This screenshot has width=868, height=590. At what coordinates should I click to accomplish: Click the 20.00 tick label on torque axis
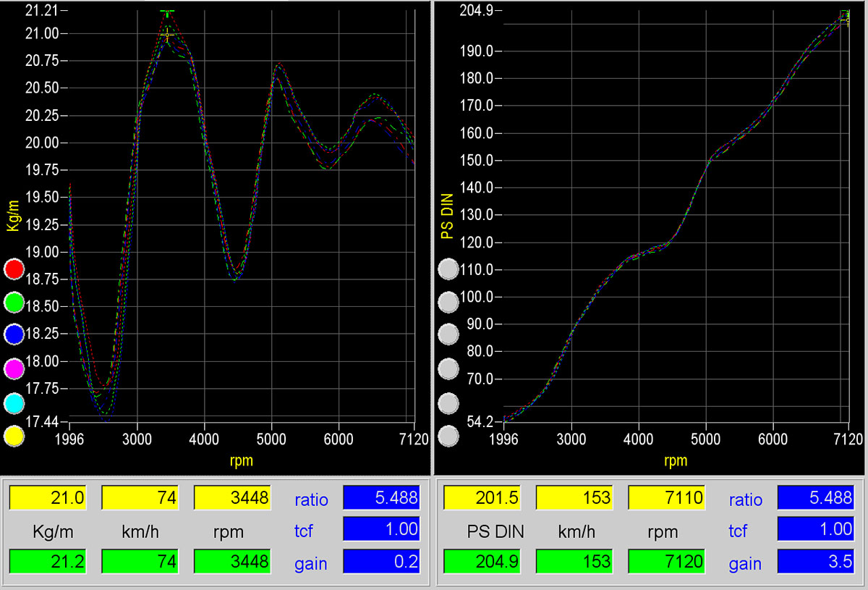tap(41, 143)
